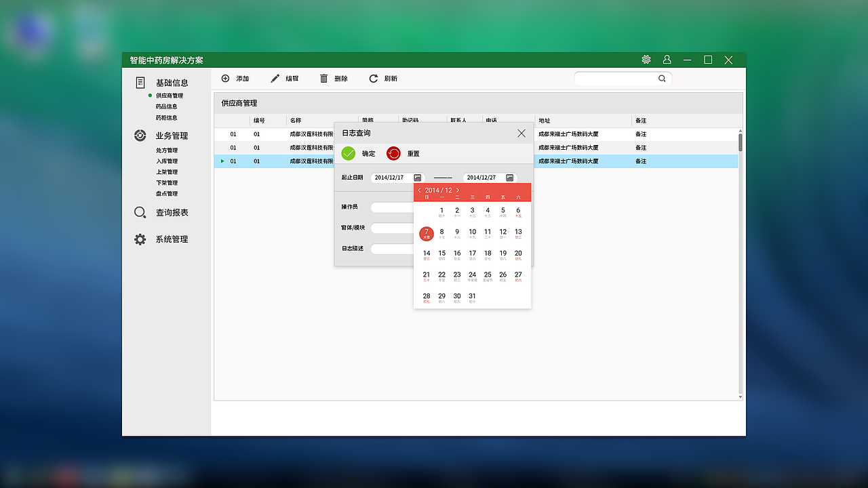Image resolution: width=868 pixels, height=488 pixels.
Task: Click the 删除 toolbar label
Action: (x=341, y=79)
